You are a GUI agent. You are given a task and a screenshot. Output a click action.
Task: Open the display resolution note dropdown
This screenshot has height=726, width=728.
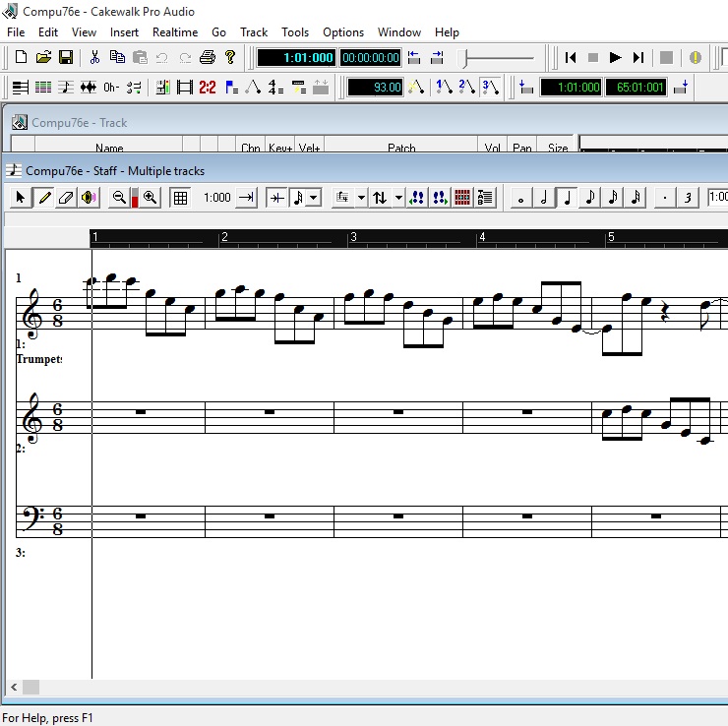coord(313,198)
